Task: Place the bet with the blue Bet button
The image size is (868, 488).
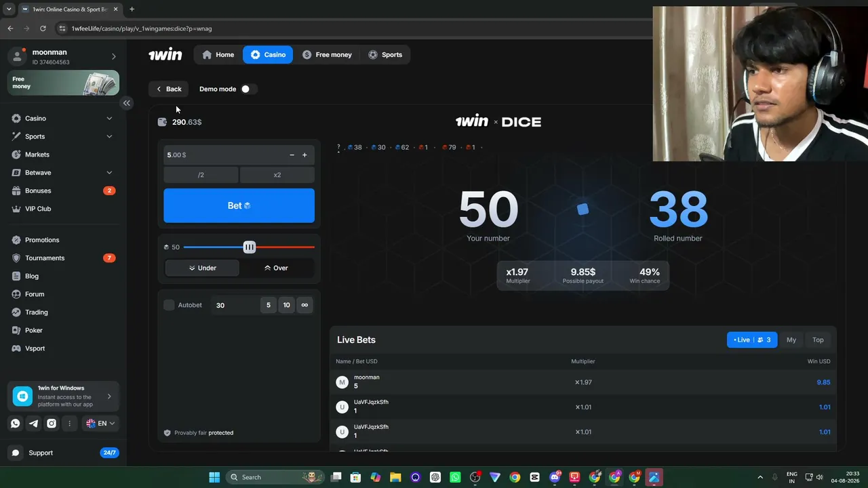Action: [239, 205]
